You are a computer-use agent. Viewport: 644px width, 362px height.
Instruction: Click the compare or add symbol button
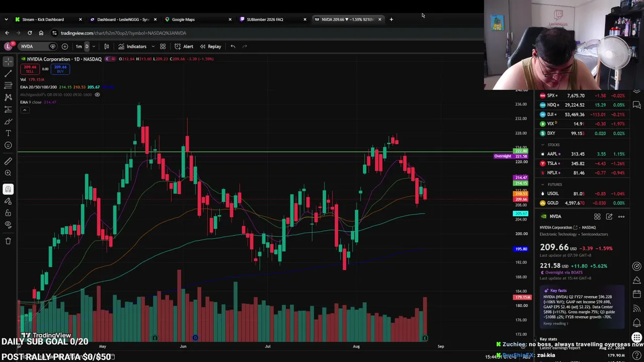coord(65,46)
